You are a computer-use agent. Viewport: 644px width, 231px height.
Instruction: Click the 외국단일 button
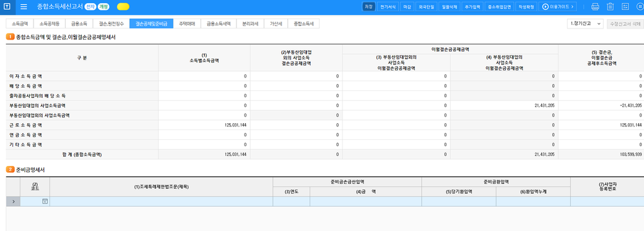426,7
